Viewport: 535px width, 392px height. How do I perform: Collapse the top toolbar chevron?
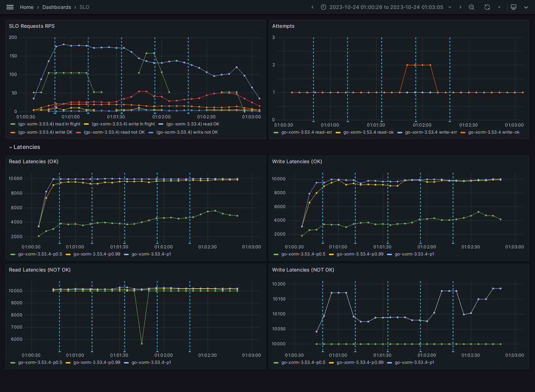[526, 7]
